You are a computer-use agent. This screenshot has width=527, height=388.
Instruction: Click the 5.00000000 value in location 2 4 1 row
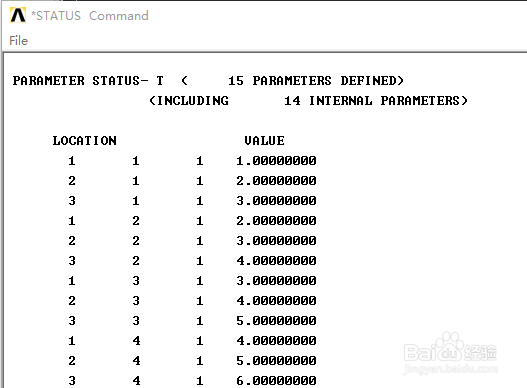click(x=276, y=361)
